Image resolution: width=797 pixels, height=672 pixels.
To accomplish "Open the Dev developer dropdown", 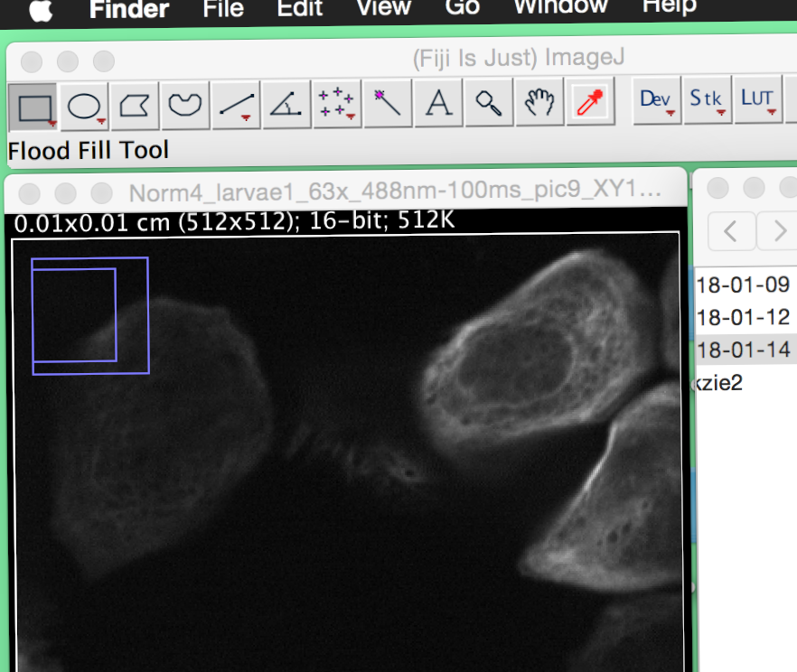I will pos(657,101).
